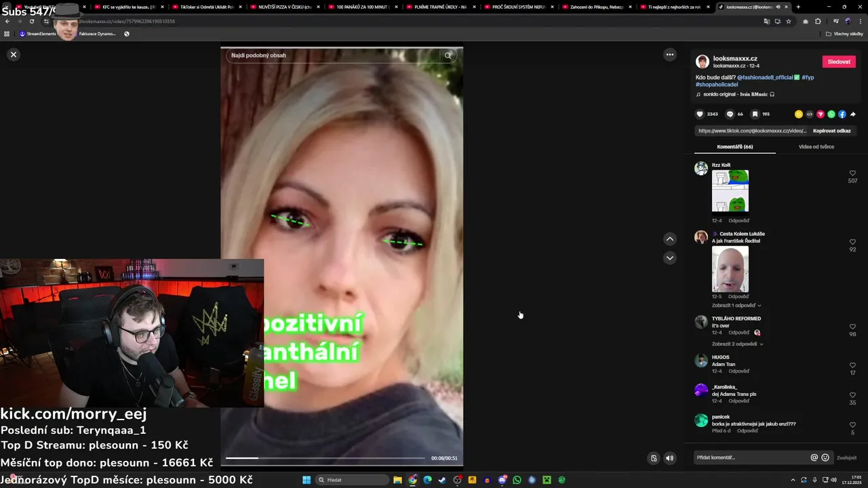This screenshot has width=868, height=488.
Task: Open WhatsApp from the taskbar
Action: [x=517, y=480]
